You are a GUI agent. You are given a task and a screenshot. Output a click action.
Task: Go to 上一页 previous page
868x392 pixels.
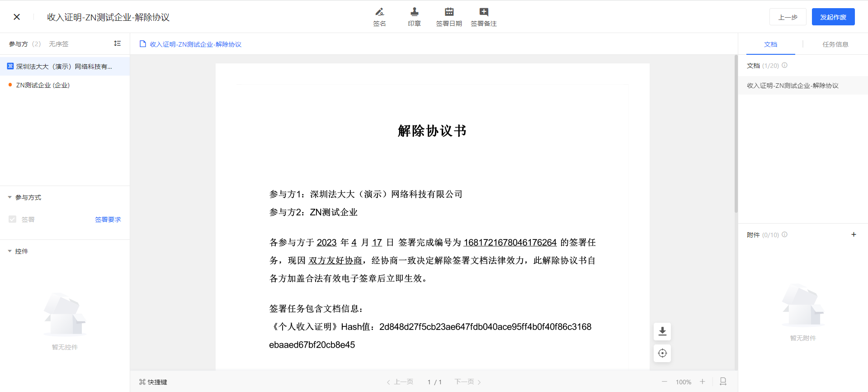pyautogui.click(x=400, y=382)
